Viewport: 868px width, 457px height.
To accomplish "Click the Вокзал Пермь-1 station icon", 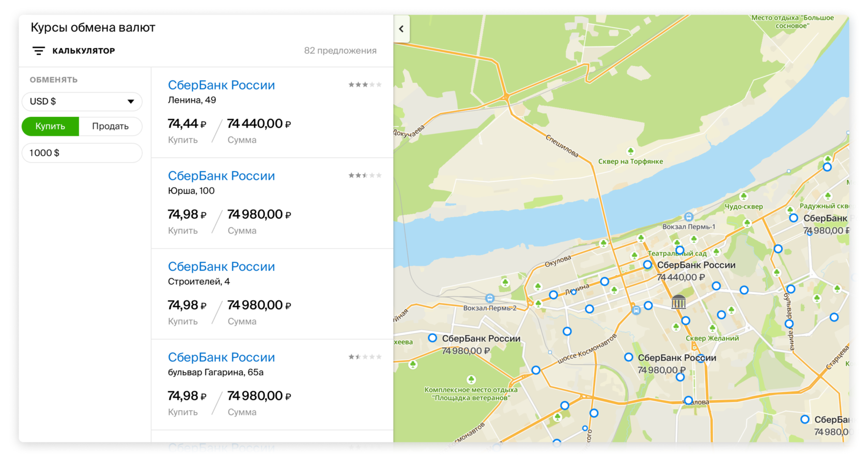I will (x=688, y=217).
